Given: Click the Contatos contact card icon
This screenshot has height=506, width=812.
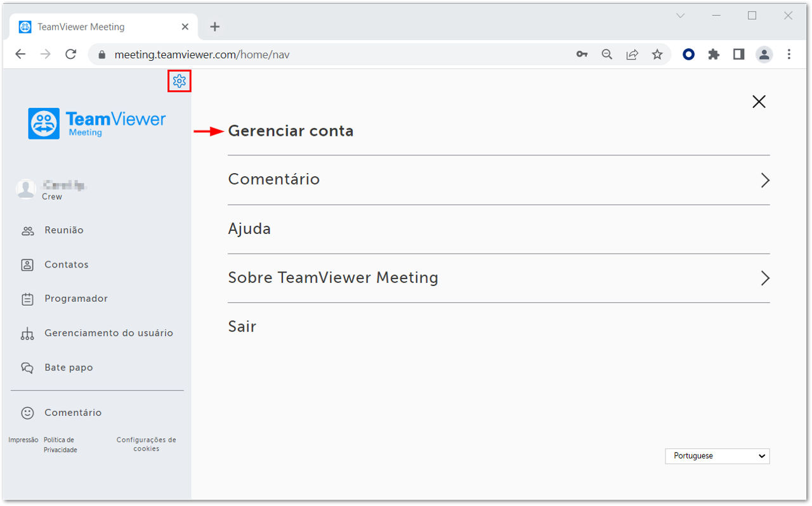Looking at the screenshot, I should point(27,265).
